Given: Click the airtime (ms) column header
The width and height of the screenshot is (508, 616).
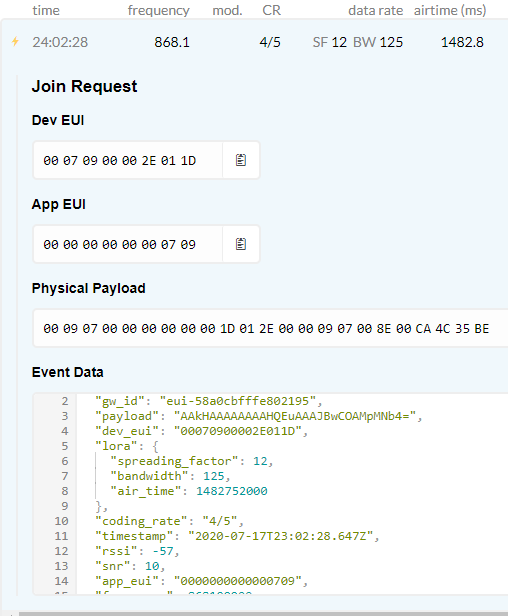Looking at the screenshot, I should point(450,10).
